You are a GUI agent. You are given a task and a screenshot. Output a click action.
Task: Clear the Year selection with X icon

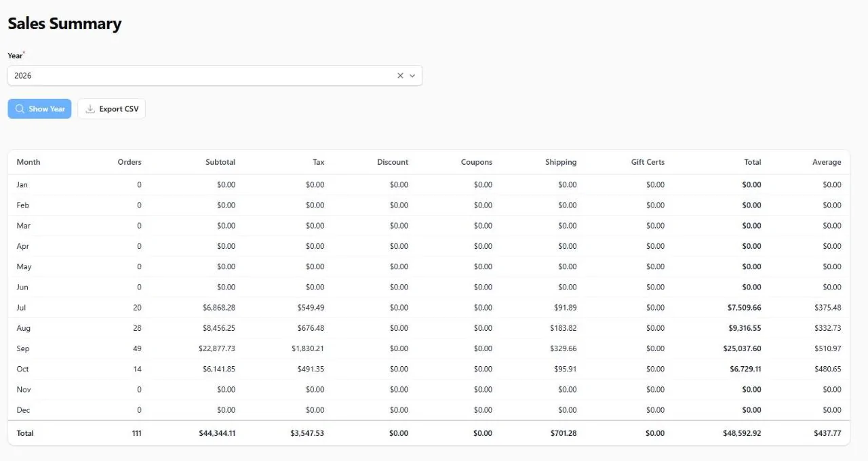(400, 76)
